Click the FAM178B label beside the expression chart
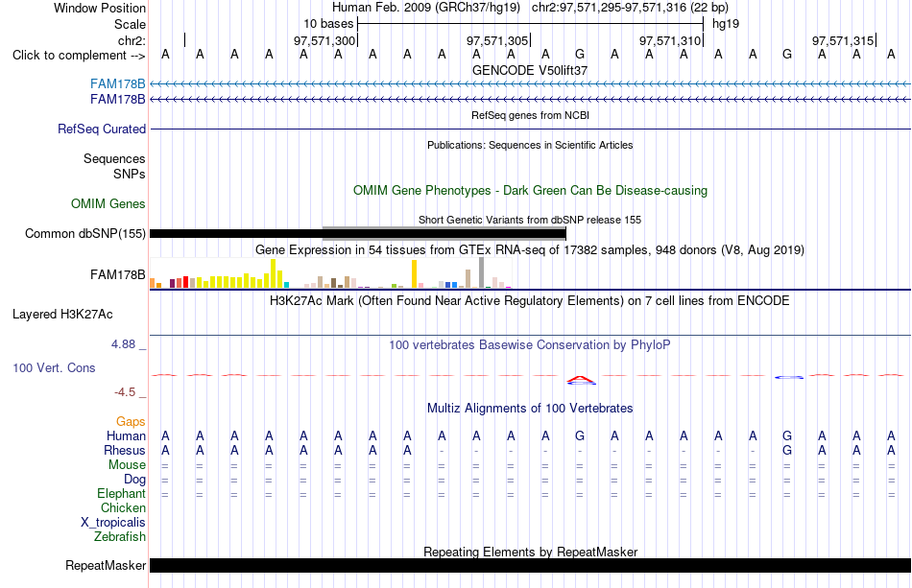912x588 pixels. pyautogui.click(x=117, y=275)
